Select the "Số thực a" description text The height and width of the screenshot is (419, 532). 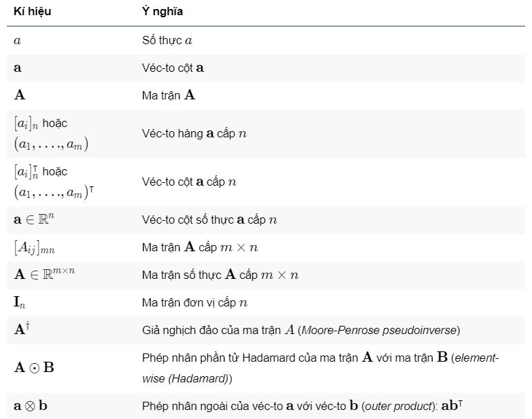point(167,41)
